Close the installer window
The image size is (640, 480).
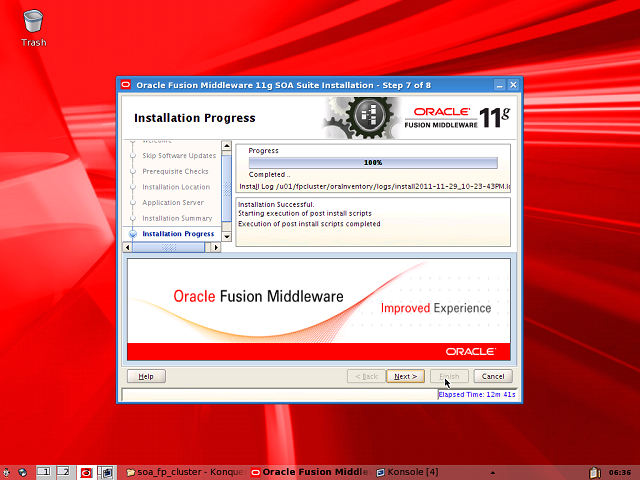click(513, 85)
